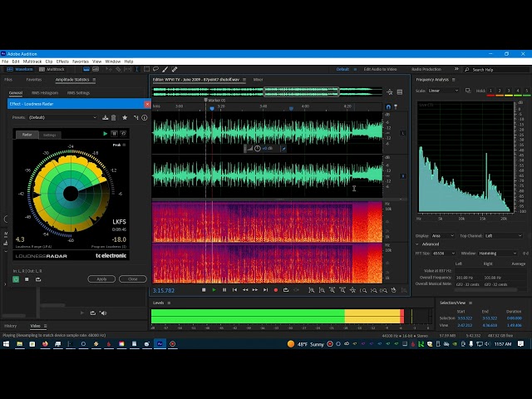Select the Paintbrush Selection tool
The image size is (532, 399).
click(x=165, y=69)
